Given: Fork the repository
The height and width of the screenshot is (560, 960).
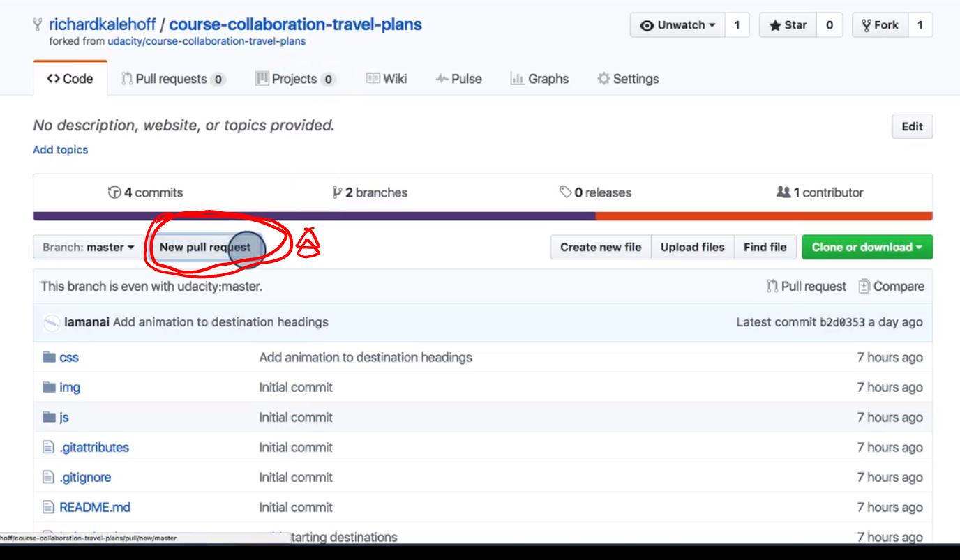Looking at the screenshot, I should tap(880, 25).
